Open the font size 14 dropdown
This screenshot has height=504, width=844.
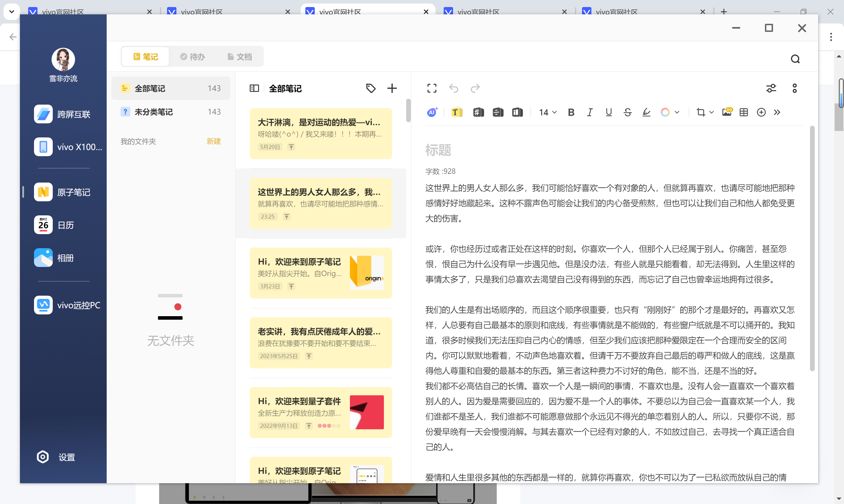pos(547,112)
